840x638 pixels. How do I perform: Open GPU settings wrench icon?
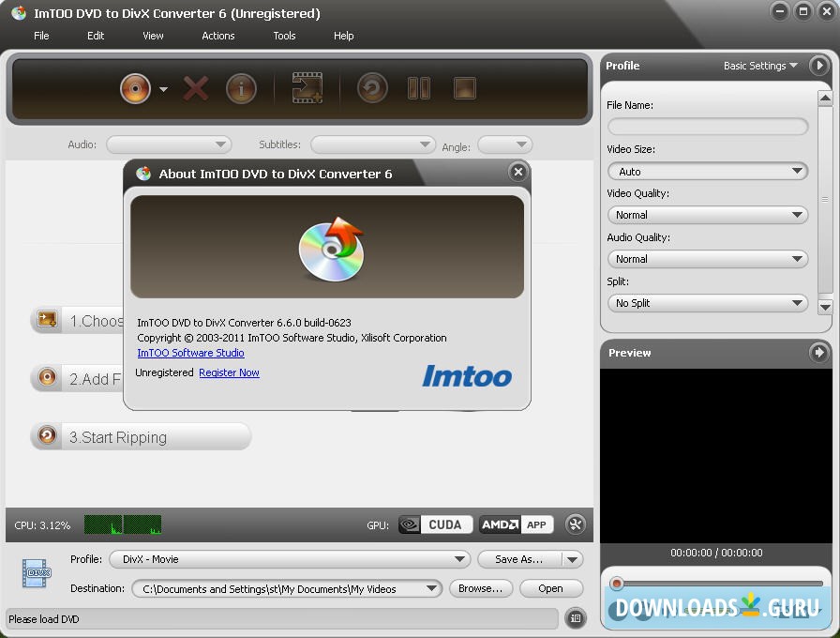[576, 524]
